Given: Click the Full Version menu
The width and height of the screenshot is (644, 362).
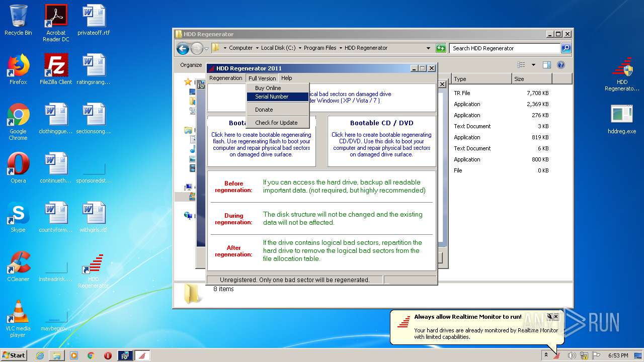Looking at the screenshot, I should (x=262, y=78).
